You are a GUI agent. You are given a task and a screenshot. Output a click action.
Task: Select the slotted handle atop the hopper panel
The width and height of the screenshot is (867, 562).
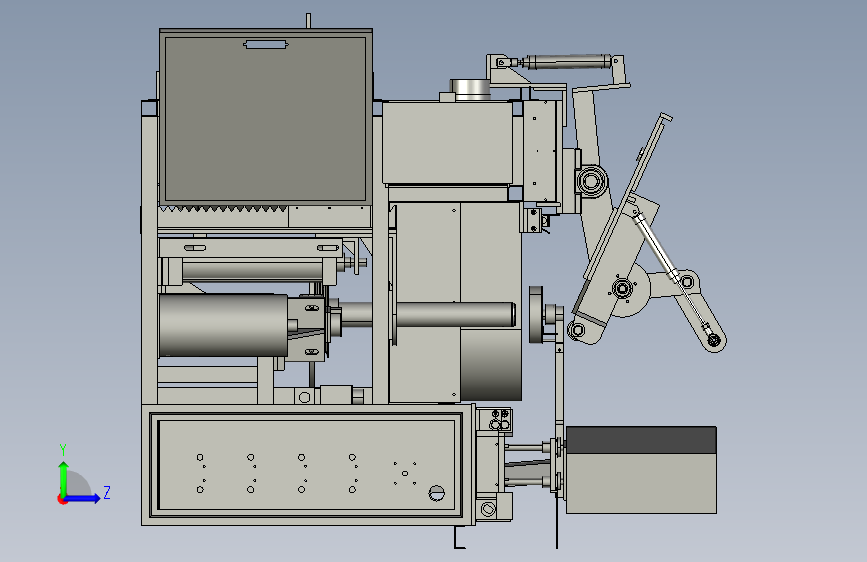click(x=266, y=44)
